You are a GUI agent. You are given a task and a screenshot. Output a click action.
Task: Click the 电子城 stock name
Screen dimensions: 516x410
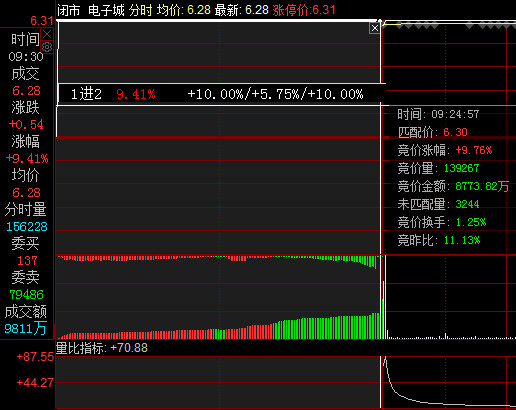pos(106,10)
